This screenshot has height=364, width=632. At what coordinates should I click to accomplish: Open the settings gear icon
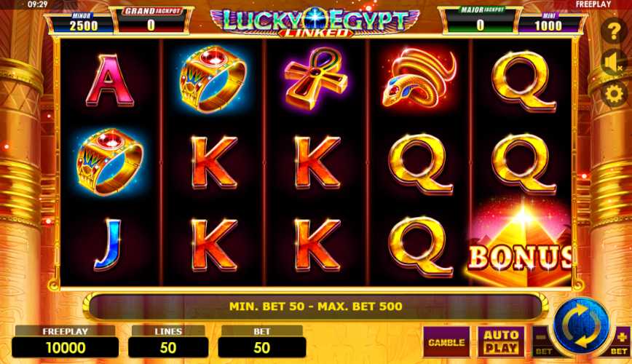tap(614, 95)
